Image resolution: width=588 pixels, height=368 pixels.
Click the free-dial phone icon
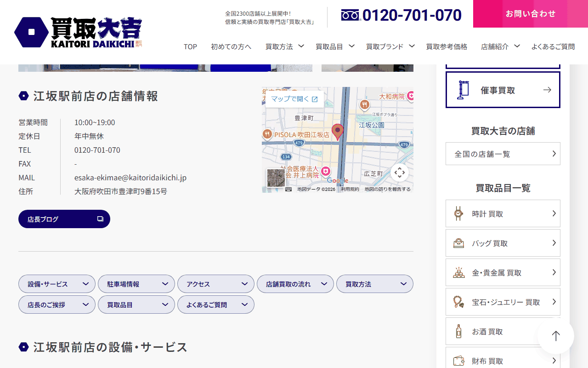[351, 15]
